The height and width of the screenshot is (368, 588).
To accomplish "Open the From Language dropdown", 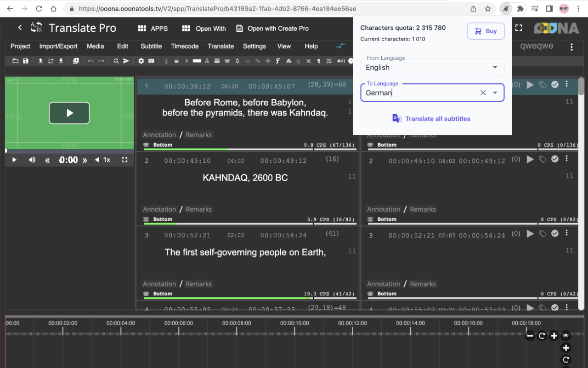I will point(495,67).
